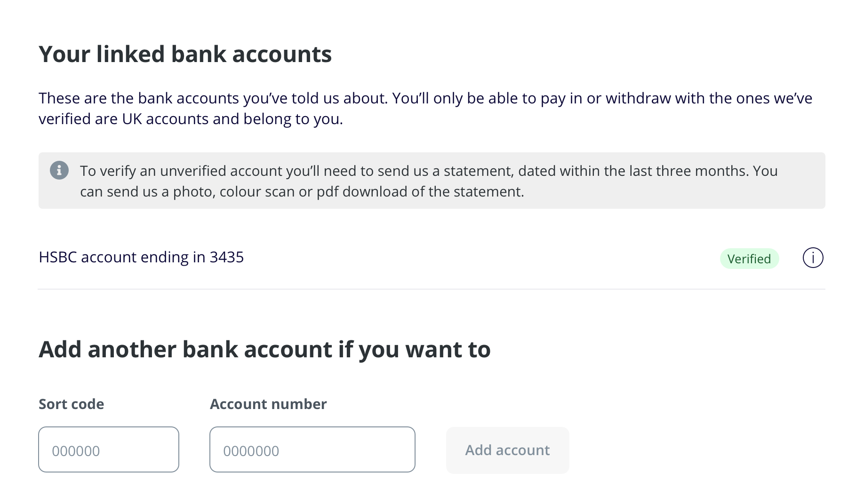Click the account digits 3435 in the row
The image size is (864, 504).
(x=226, y=257)
